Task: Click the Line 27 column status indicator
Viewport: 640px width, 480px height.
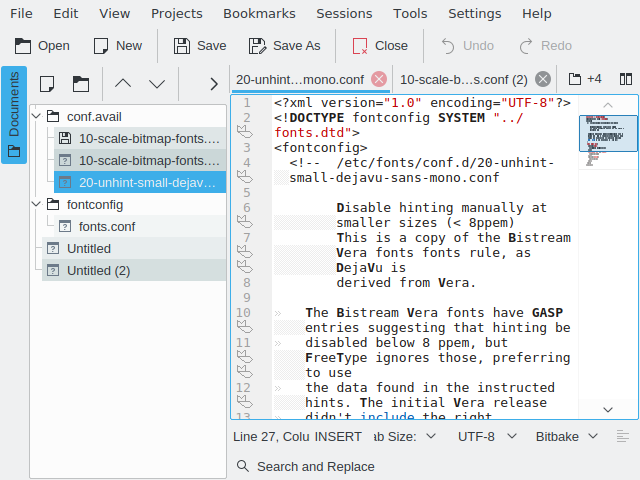Action: click(271, 437)
